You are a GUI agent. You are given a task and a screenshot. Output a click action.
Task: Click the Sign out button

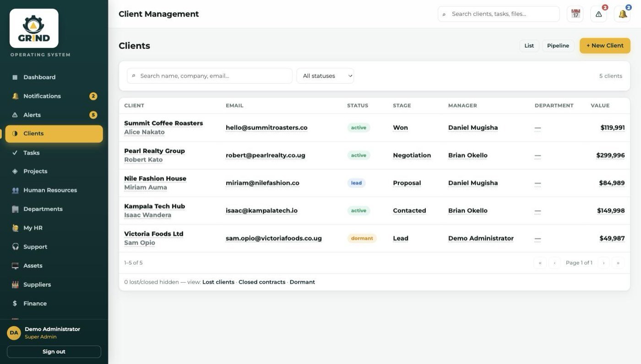[54, 352]
